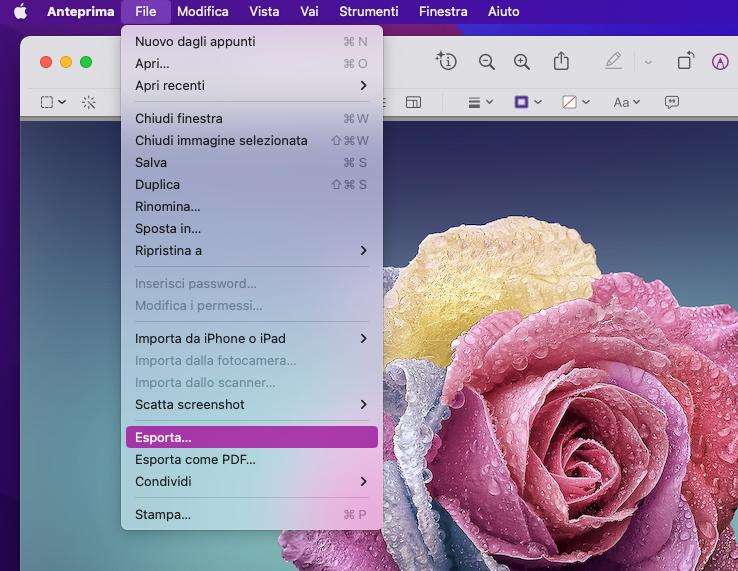
Task: Click the image info inspector icon
Action: 446,61
